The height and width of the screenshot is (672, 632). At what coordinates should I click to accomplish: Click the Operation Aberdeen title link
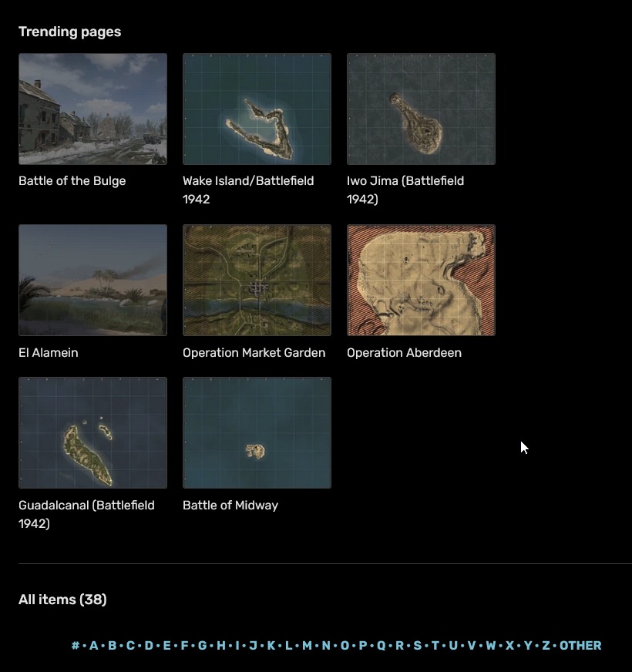(x=405, y=353)
